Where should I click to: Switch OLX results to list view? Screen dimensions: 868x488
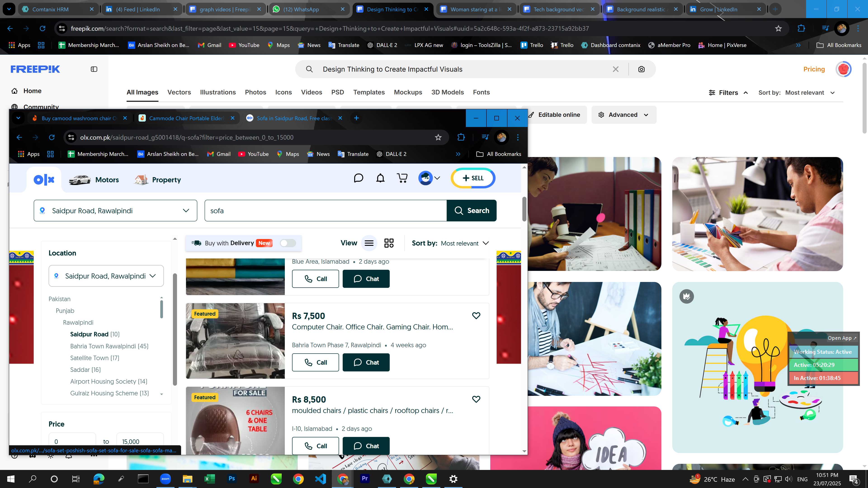pos(369,243)
